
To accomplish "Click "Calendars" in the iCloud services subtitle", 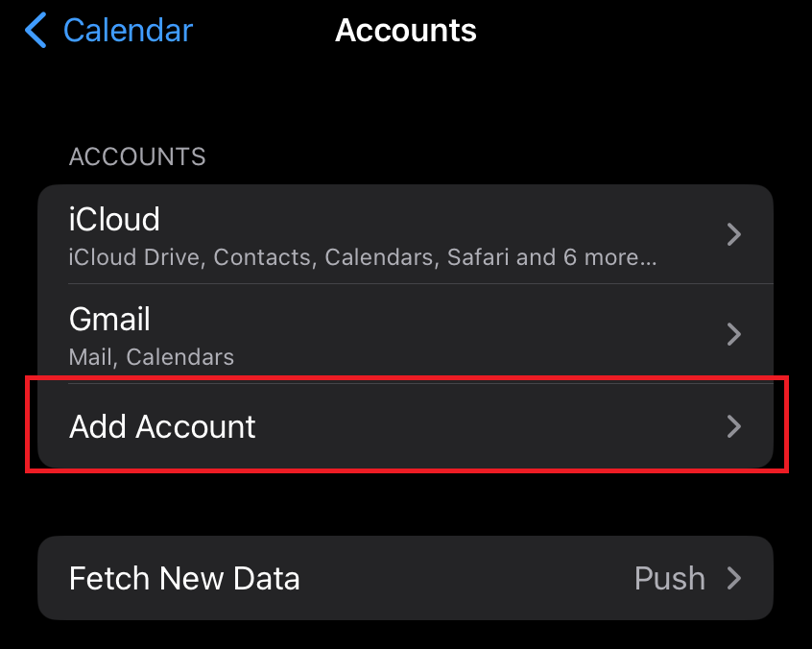I will [374, 257].
